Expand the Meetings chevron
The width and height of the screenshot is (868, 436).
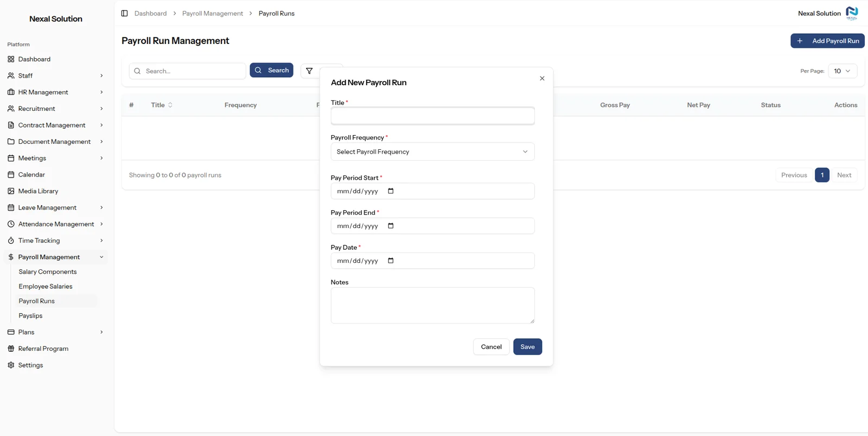click(101, 158)
